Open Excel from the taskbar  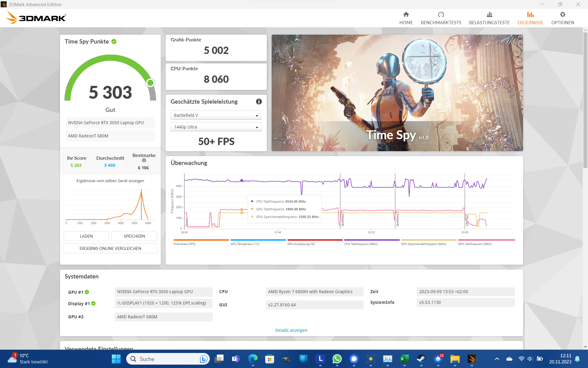[x=404, y=358]
